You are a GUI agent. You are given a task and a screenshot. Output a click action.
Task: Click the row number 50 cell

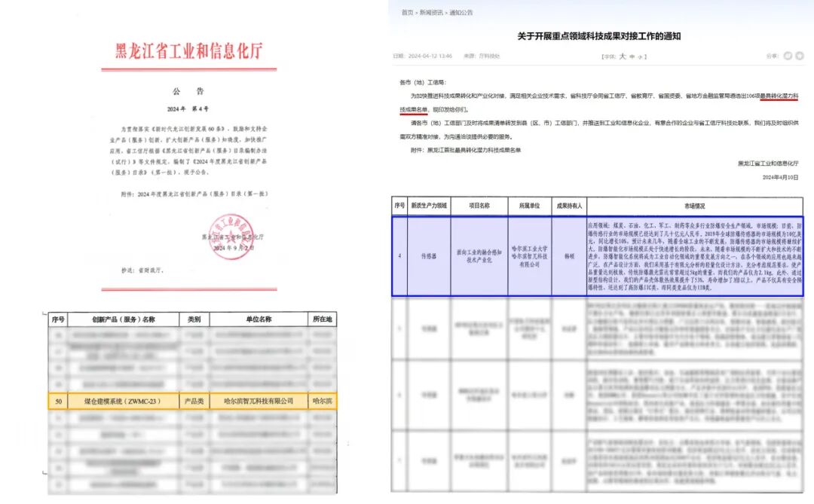58,402
